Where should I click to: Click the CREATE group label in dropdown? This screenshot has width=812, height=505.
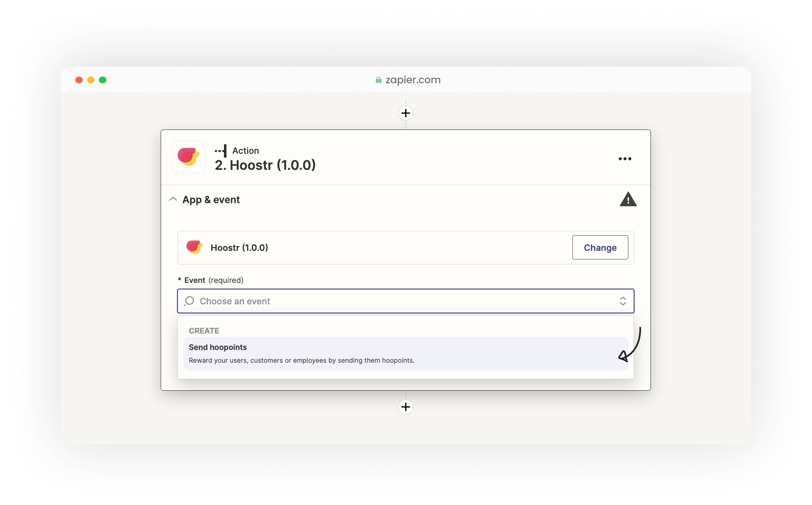tap(204, 331)
